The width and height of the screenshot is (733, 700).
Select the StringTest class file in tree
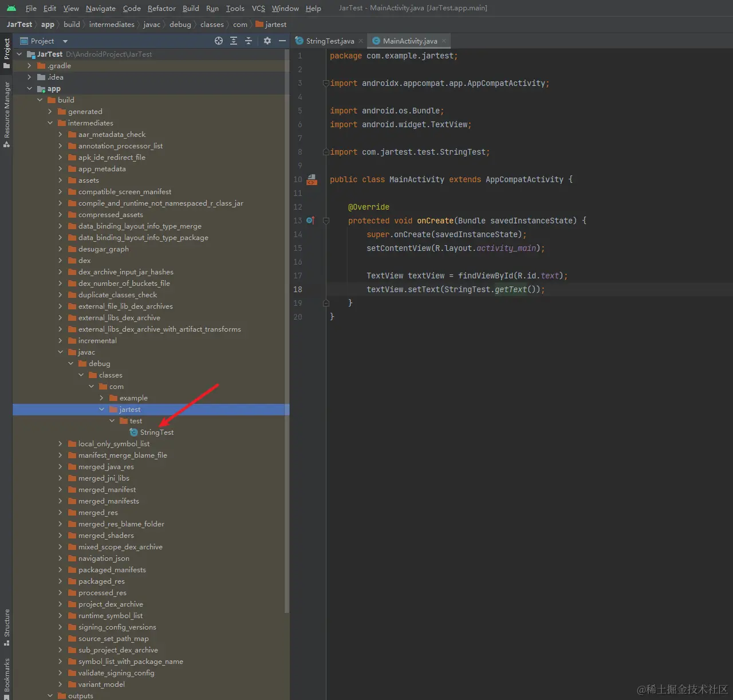coord(156,432)
